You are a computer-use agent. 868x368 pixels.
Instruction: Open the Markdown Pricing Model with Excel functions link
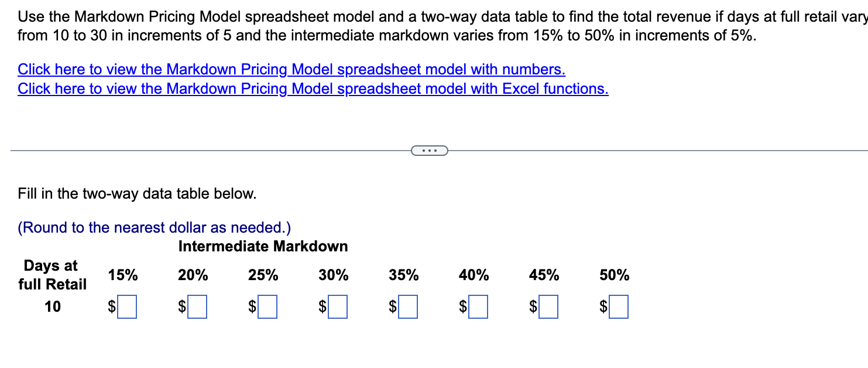313,88
